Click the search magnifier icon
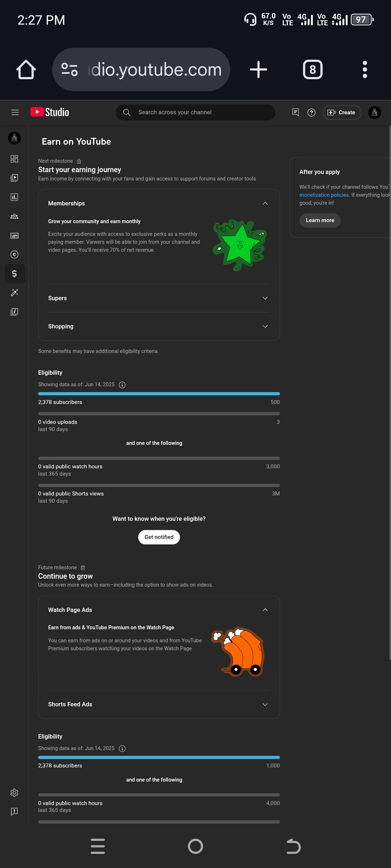Screen dimensions: 391x868 127,112
